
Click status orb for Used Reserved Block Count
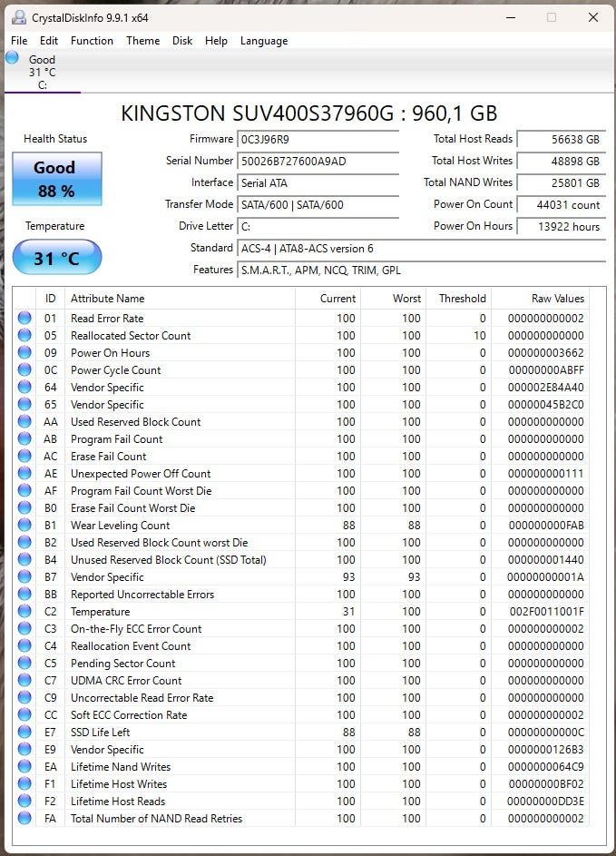click(x=24, y=421)
